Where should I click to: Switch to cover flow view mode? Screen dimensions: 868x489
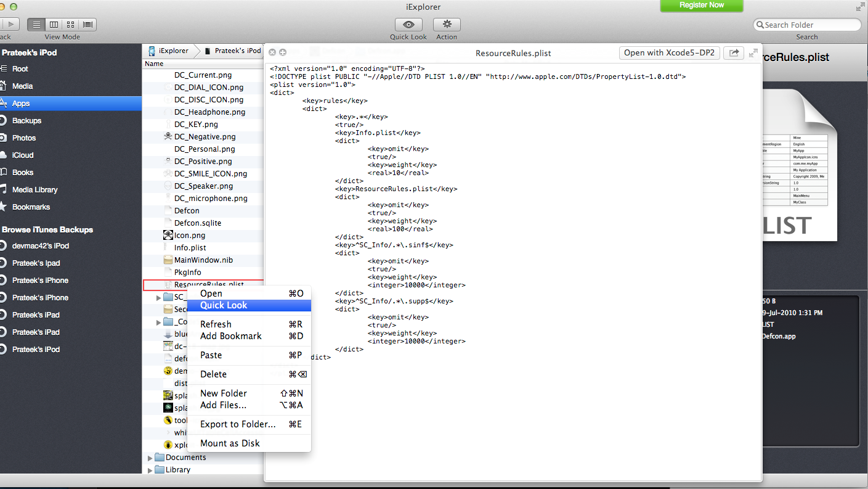pos(88,25)
